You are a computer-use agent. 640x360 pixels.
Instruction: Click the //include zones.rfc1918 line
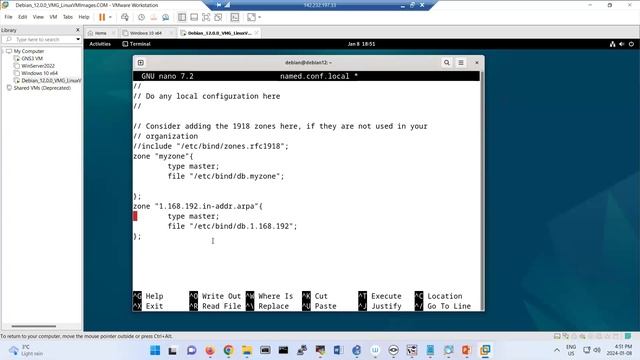[x=211, y=146]
